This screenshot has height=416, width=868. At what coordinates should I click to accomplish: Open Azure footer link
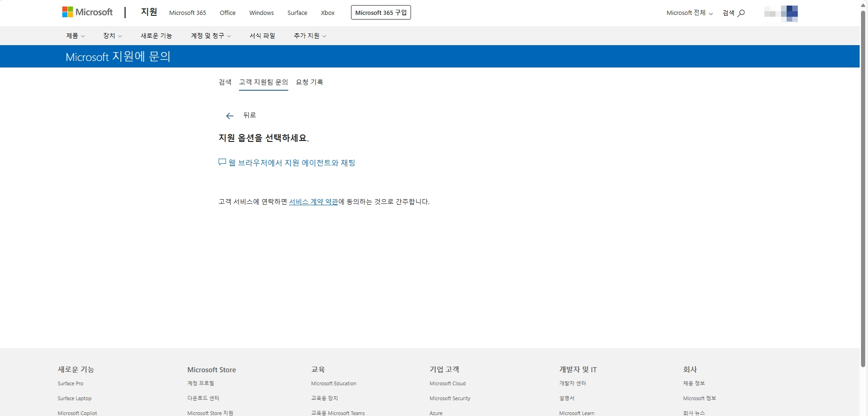point(436,413)
